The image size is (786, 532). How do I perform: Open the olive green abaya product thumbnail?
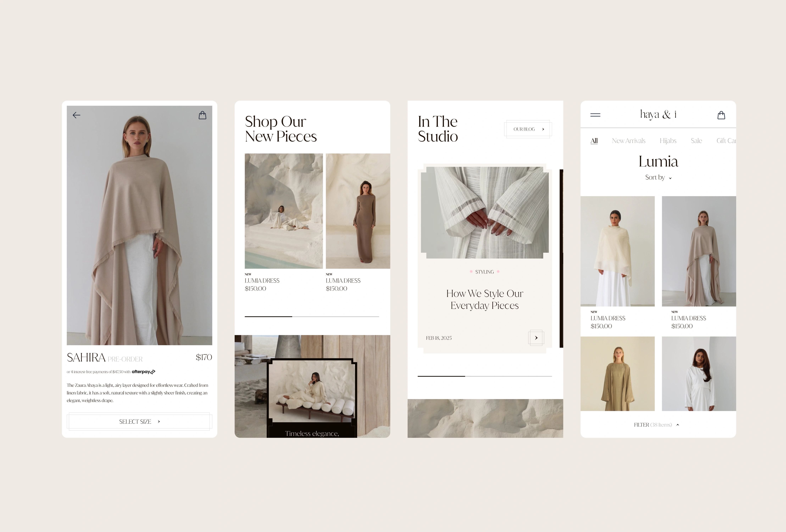point(617,374)
